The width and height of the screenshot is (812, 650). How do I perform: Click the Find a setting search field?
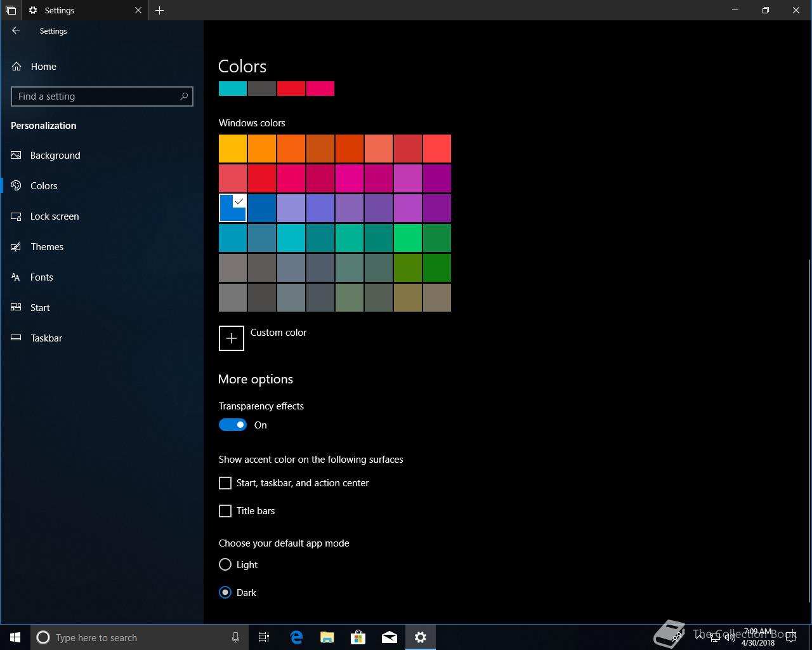pos(95,96)
